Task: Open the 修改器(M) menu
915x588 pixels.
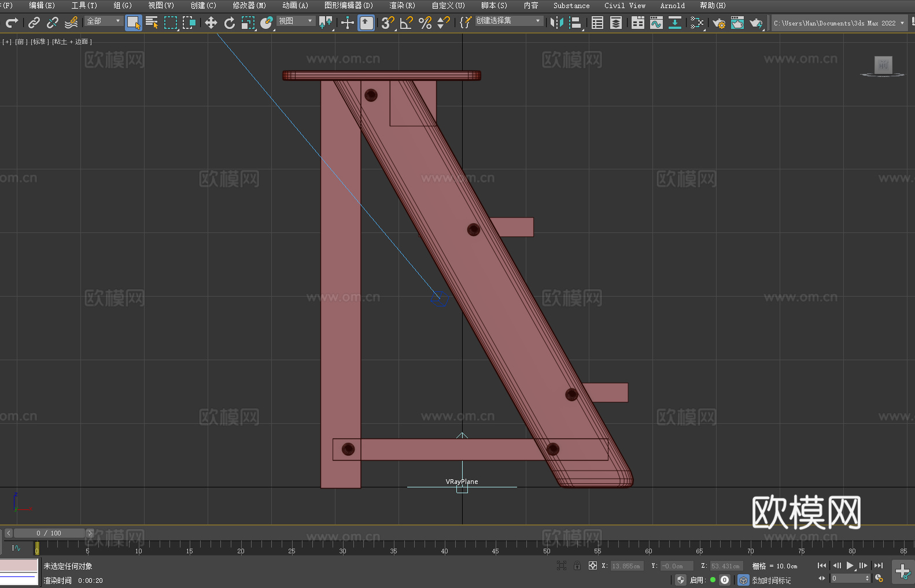Action: pyautogui.click(x=249, y=5)
